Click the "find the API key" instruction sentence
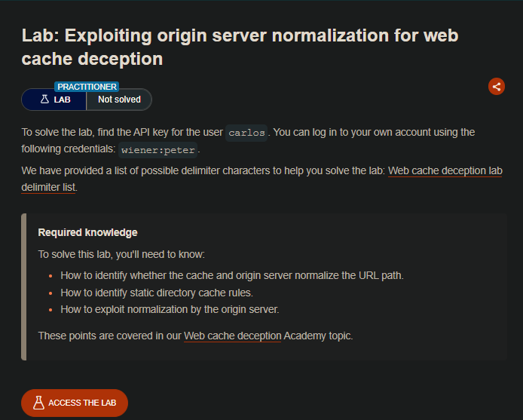523x420 pixels. 122,132
